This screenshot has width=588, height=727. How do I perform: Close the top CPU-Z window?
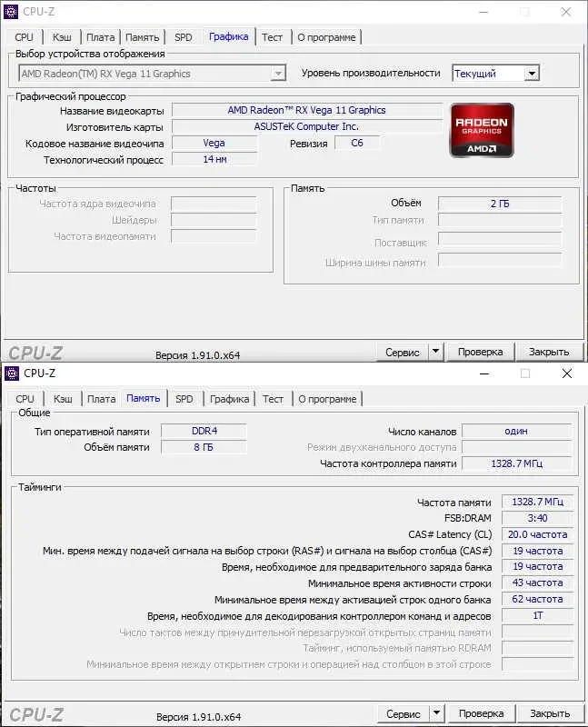click(x=566, y=12)
